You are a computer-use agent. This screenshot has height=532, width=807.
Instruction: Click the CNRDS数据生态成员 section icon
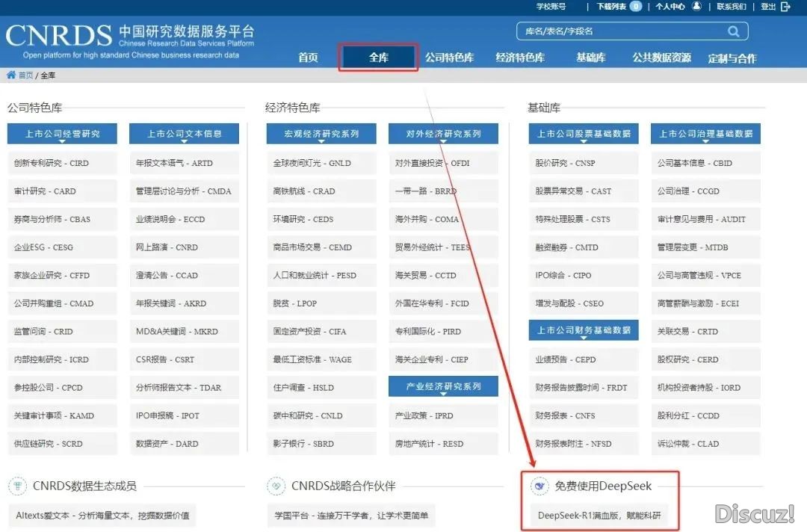click(17, 486)
